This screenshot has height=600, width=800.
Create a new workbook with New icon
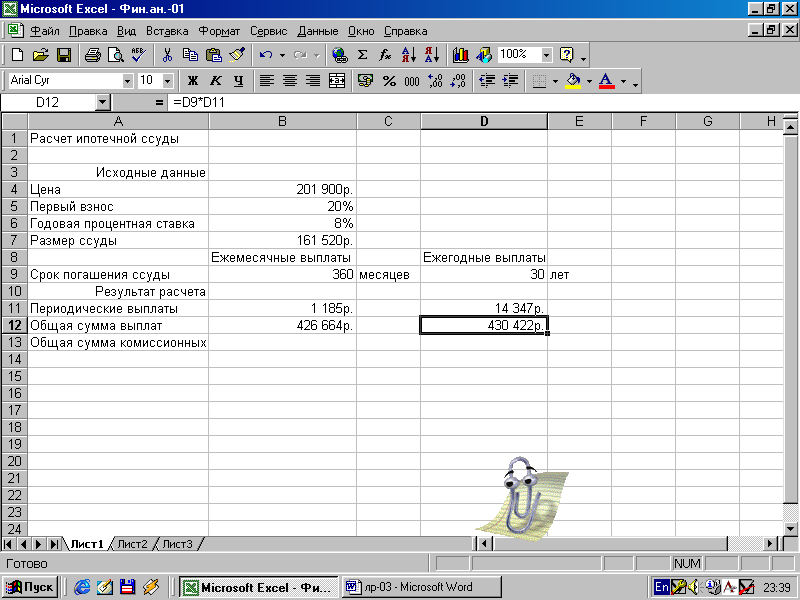point(17,55)
